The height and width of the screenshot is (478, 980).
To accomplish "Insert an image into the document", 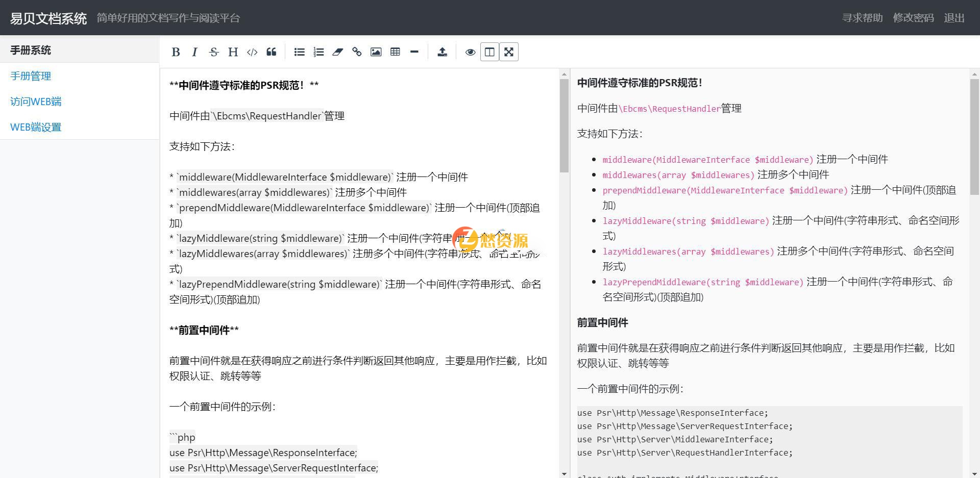I will (x=376, y=52).
